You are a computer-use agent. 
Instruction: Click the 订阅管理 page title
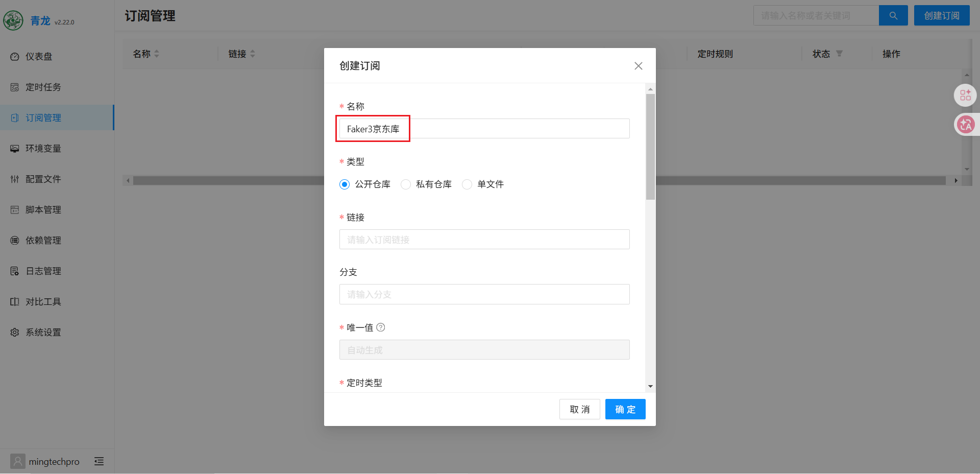[x=150, y=16]
